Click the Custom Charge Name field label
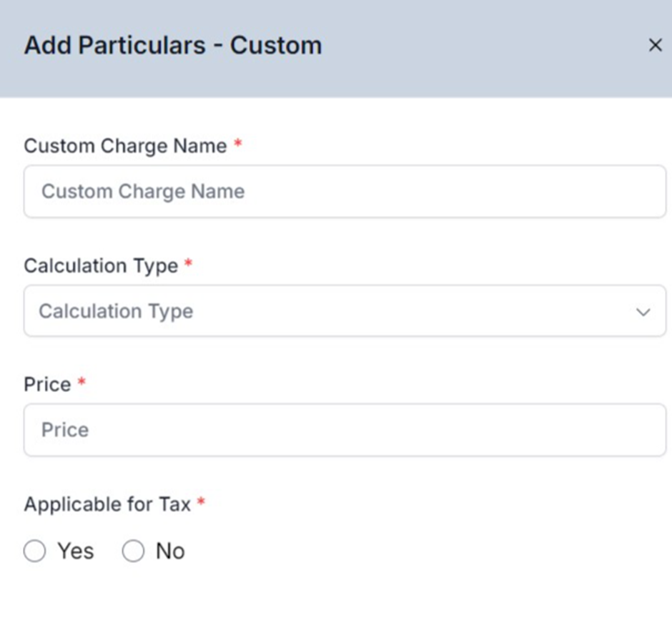The image size is (672, 638). click(x=125, y=146)
